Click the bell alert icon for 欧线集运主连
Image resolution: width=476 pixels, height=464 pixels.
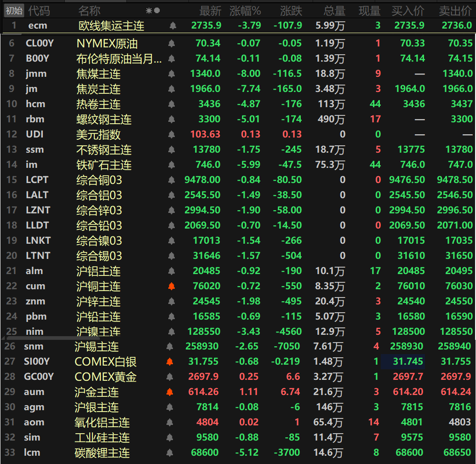pyautogui.click(x=173, y=26)
